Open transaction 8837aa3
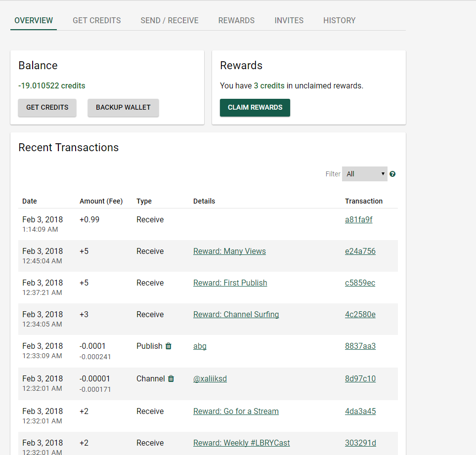The image size is (476, 455). click(360, 346)
